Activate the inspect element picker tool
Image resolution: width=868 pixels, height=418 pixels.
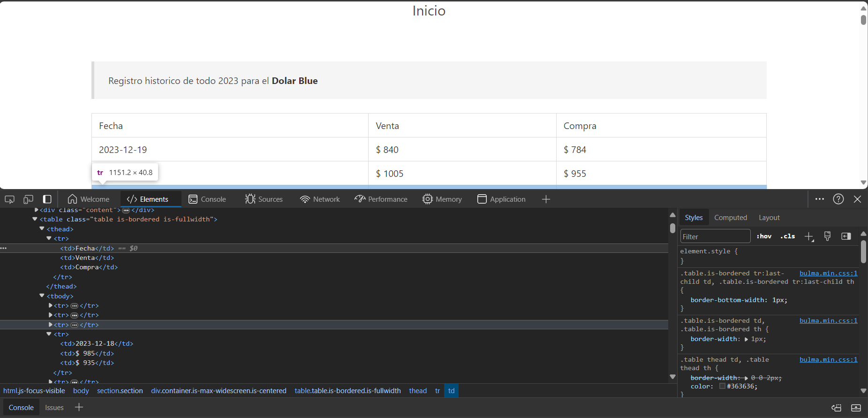click(x=9, y=199)
